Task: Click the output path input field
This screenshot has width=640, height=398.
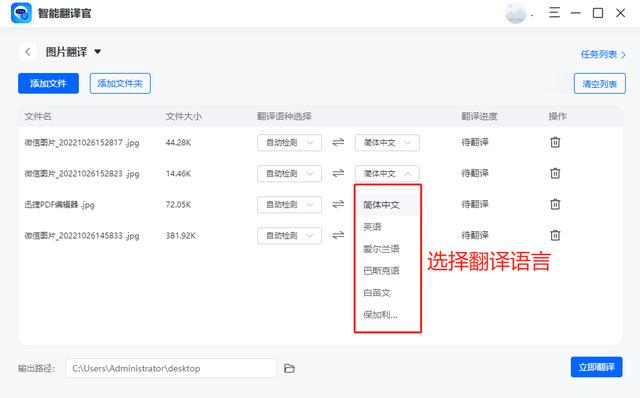Action: click(x=171, y=368)
